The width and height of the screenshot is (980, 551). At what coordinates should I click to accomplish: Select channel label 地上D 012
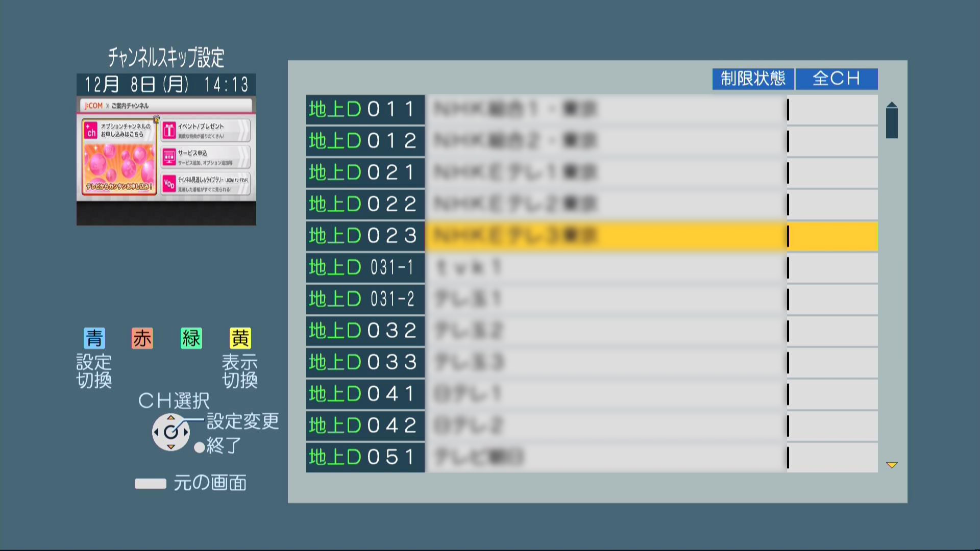365,141
